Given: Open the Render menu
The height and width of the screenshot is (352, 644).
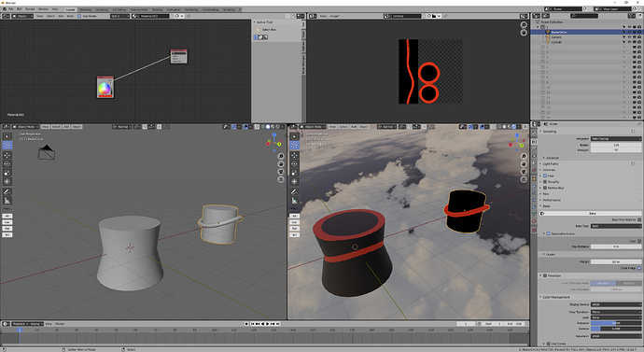Looking at the screenshot, I should click(x=30, y=9).
